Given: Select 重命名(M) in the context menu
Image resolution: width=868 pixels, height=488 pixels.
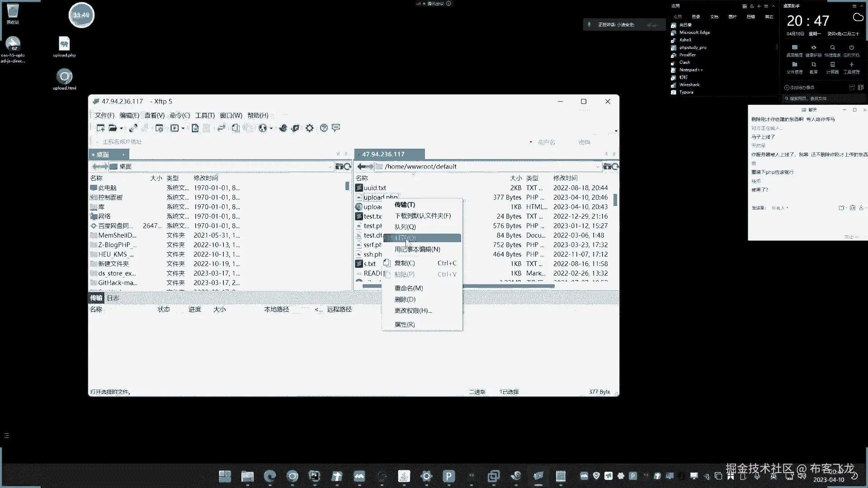Looking at the screenshot, I should point(408,288).
